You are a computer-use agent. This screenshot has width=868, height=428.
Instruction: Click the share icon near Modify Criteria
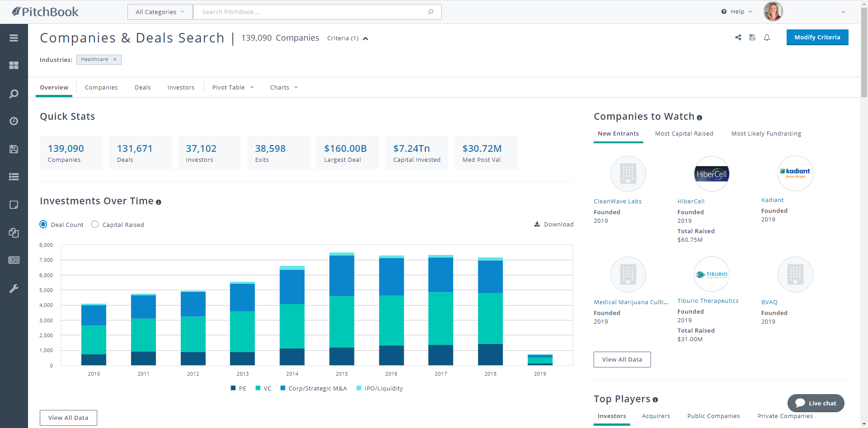point(738,38)
